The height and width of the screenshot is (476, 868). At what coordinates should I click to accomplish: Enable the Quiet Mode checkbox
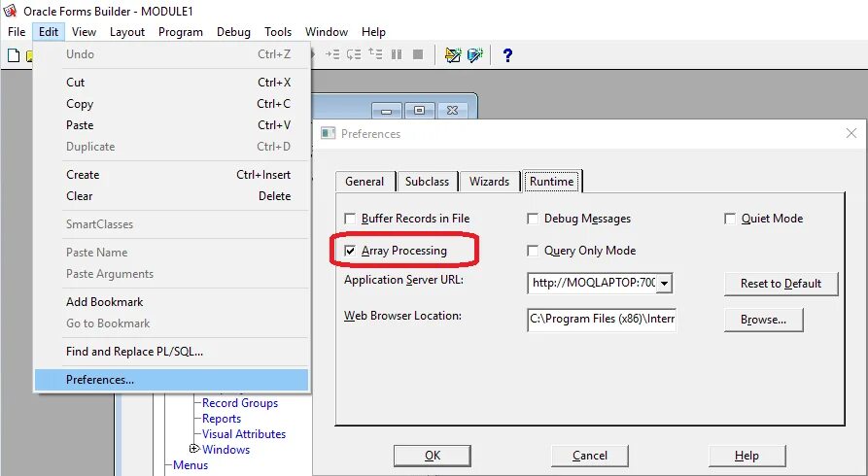(x=730, y=219)
